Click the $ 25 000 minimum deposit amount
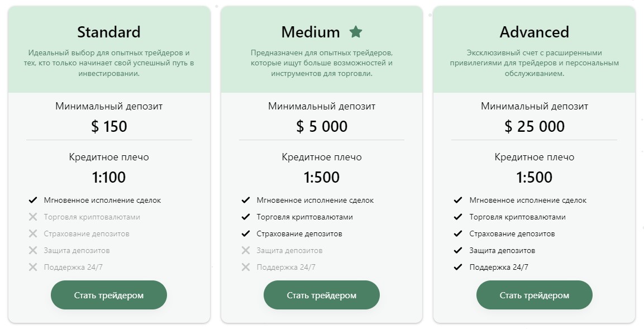The height and width of the screenshot is (329, 644). click(534, 127)
